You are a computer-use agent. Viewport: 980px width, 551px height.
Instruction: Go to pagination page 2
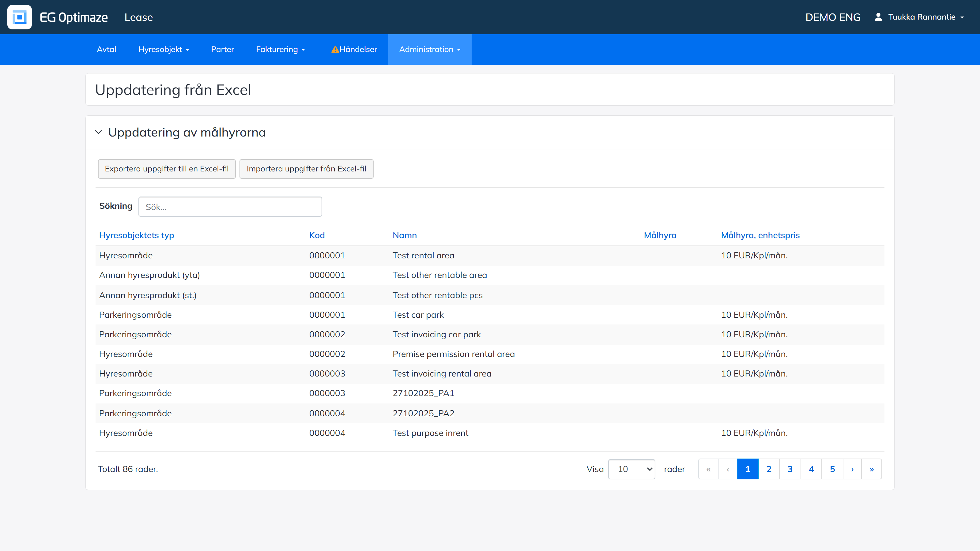click(769, 469)
